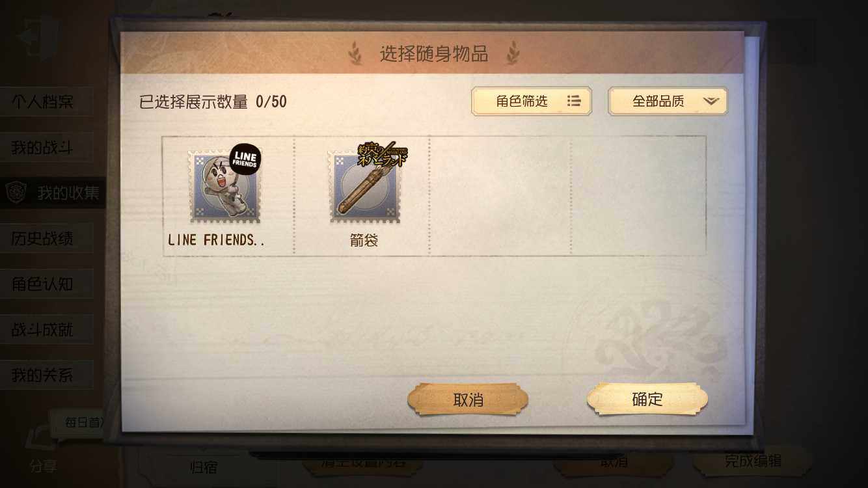This screenshot has width=868, height=488.
Task: Open the 历史战绩 sidebar tab
Action: point(46,238)
